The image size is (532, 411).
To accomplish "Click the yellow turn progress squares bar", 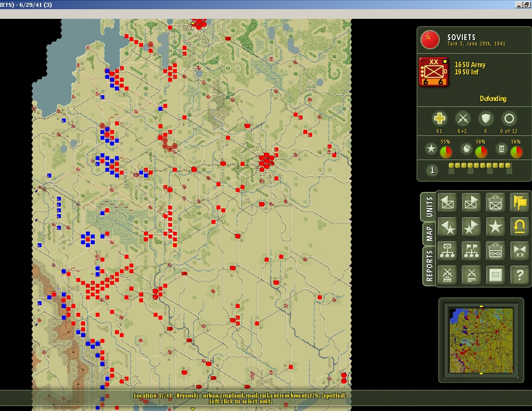I will [480, 166].
